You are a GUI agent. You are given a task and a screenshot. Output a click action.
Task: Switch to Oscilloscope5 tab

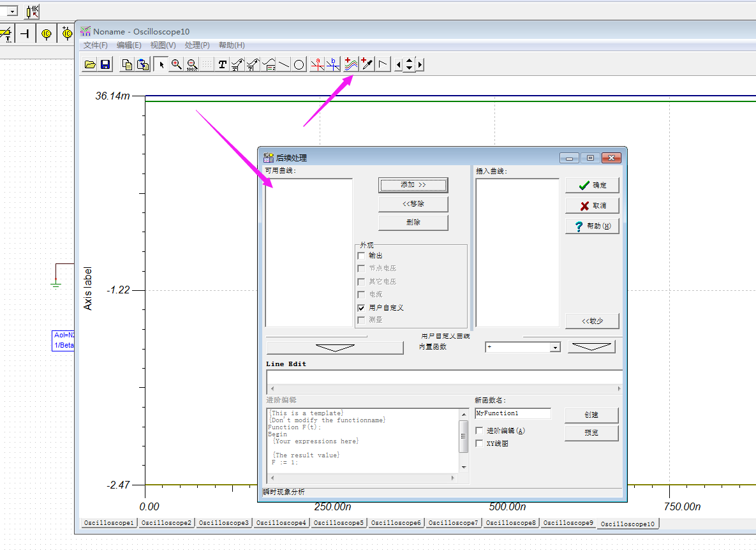tap(339, 522)
